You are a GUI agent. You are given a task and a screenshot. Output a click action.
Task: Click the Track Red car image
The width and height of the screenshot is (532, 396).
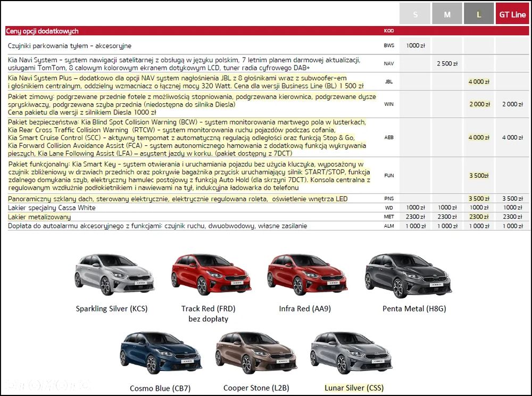tap(211, 275)
